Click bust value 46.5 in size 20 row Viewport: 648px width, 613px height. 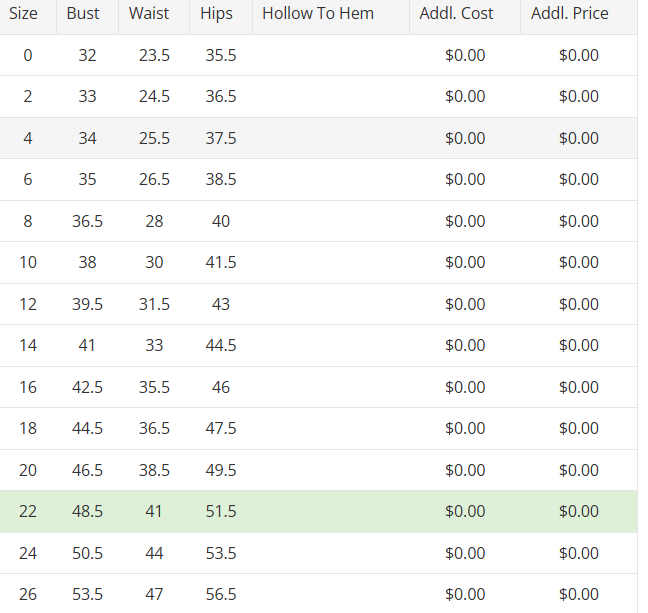click(87, 471)
